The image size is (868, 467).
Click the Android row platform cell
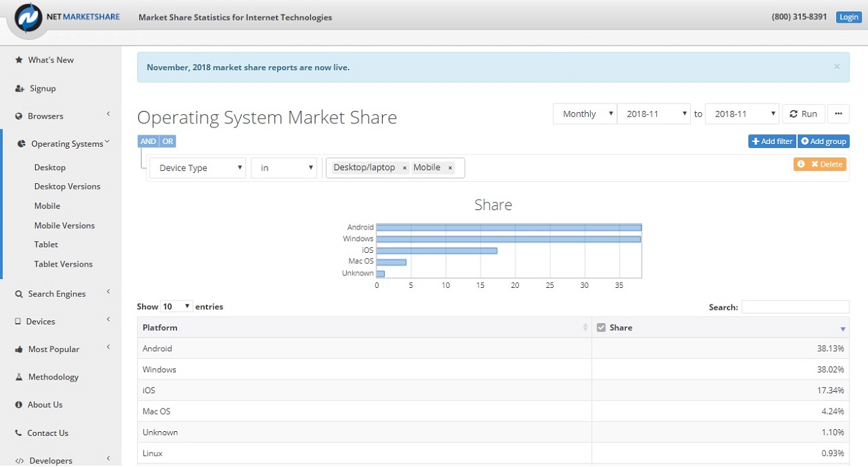tap(364, 349)
